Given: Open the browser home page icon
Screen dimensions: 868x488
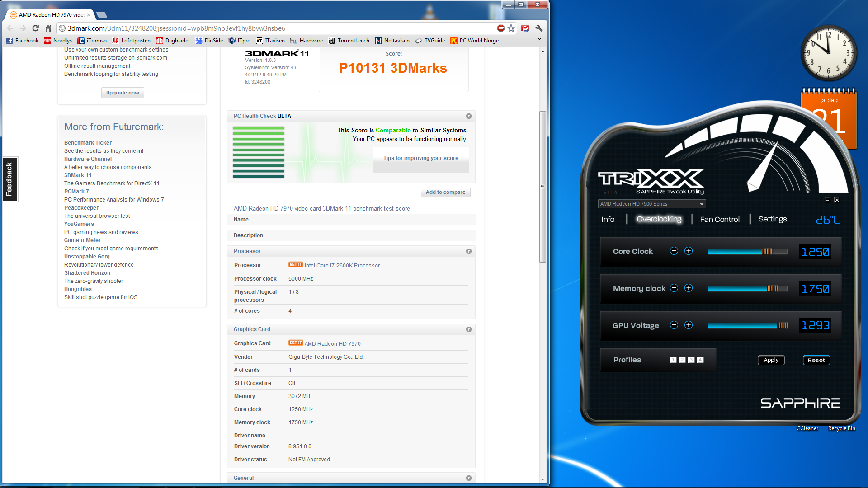Looking at the screenshot, I should (48, 28).
